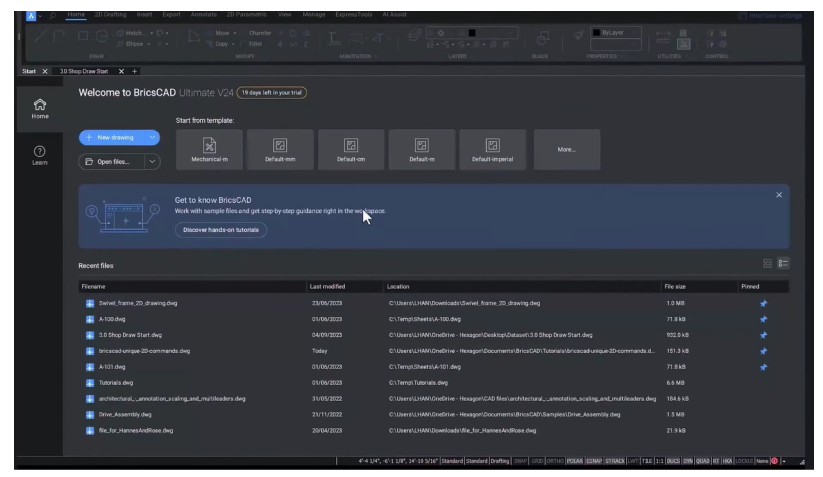
Task: Toggle DYN input in status bar
Action: point(688,461)
